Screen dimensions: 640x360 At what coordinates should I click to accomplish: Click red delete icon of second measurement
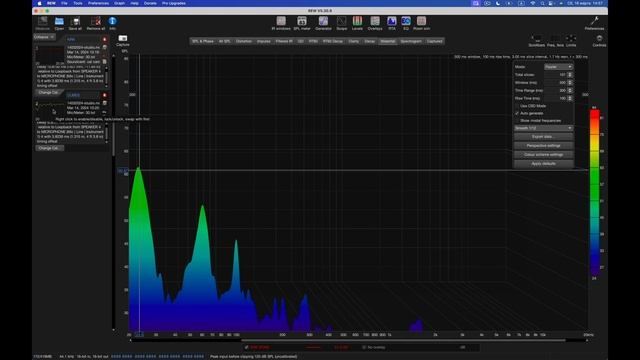[x=104, y=95]
